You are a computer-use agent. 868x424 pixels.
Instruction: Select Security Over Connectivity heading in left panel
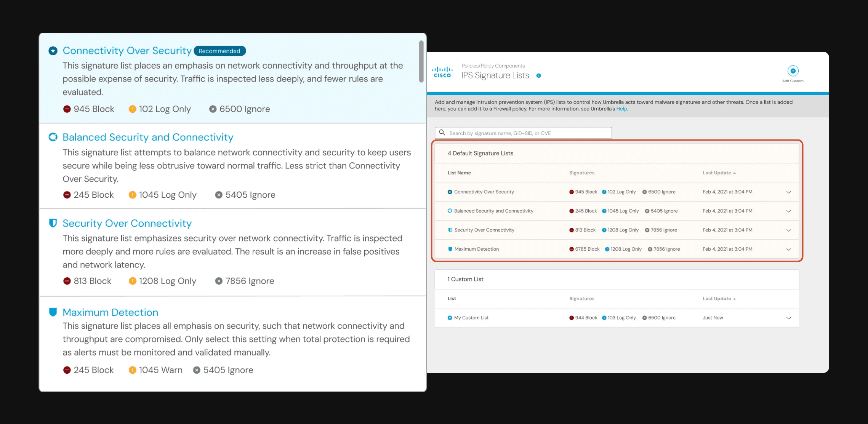click(x=127, y=223)
